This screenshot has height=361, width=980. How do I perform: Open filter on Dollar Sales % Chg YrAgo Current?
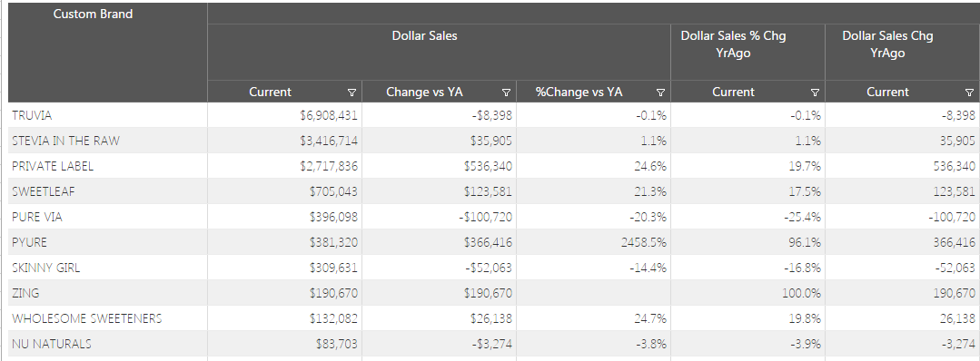coord(815,93)
